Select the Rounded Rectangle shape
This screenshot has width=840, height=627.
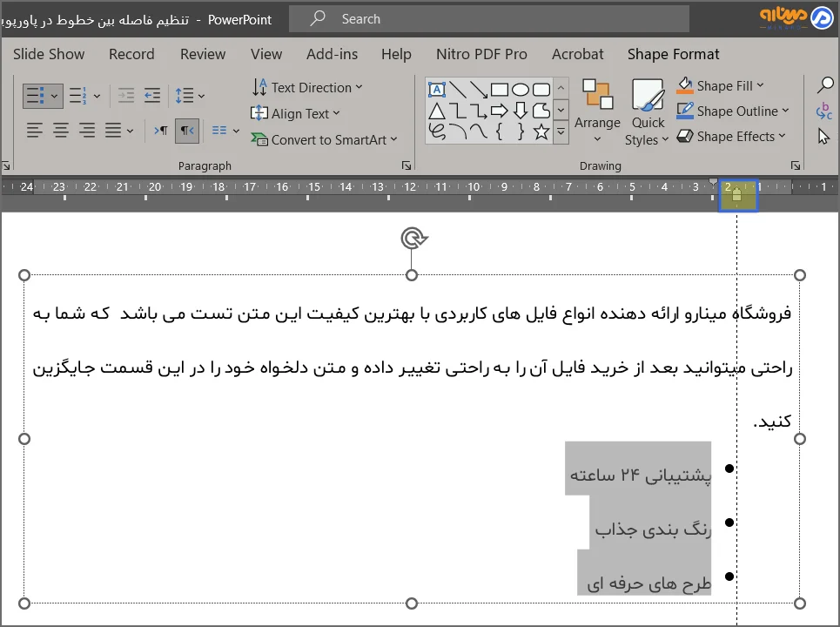pyautogui.click(x=541, y=90)
